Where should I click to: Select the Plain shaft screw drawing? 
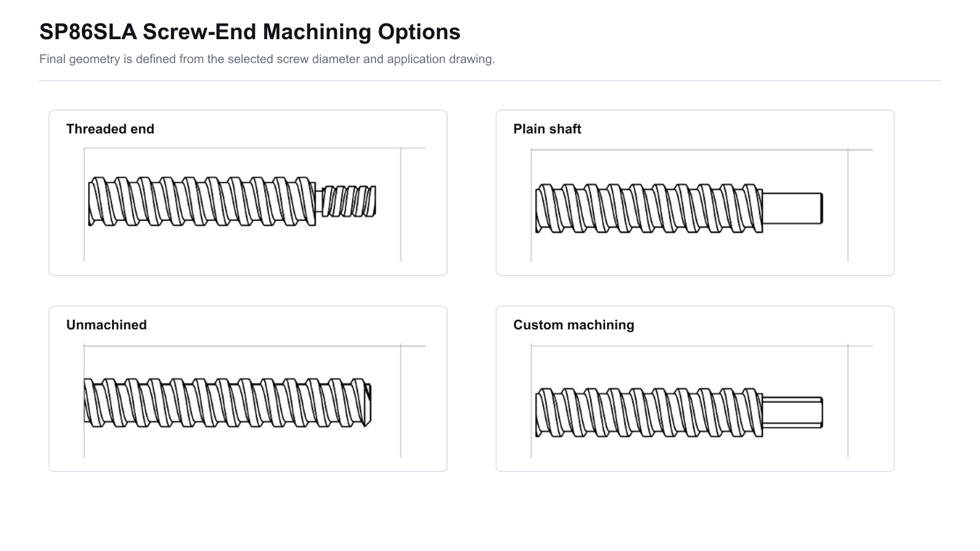(679, 208)
